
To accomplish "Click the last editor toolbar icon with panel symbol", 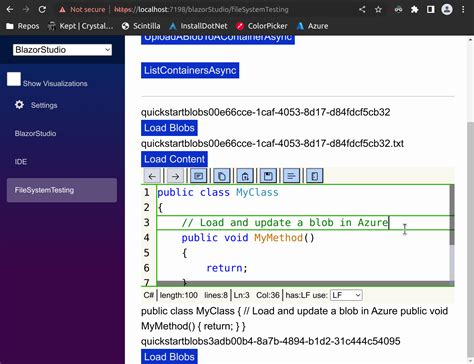I will tap(315, 176).
